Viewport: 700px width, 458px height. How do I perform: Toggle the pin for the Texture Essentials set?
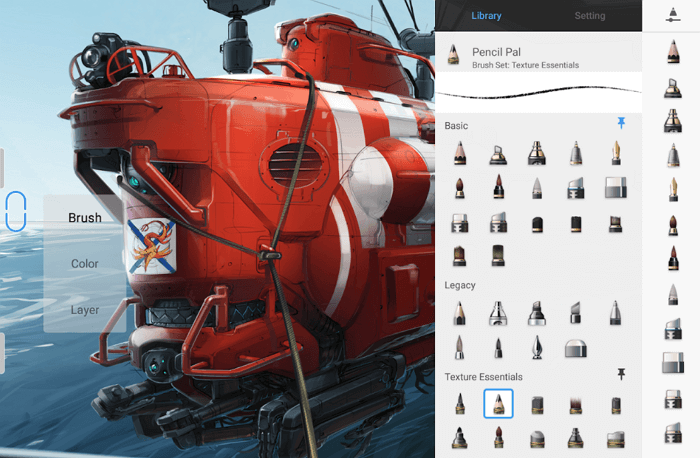coord(621,374)
